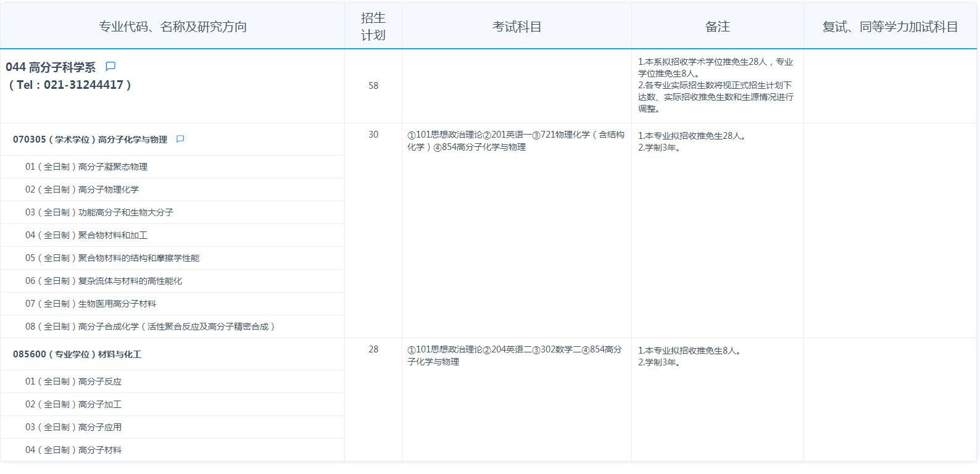
Task: Choose direction 03 功能高分子和生物大分子
Action: pos(99,212)
